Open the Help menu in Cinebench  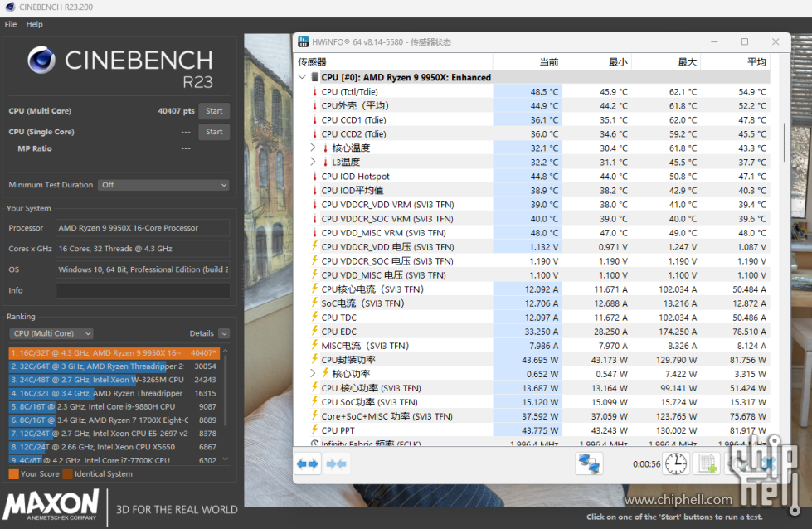pos(34,24)
